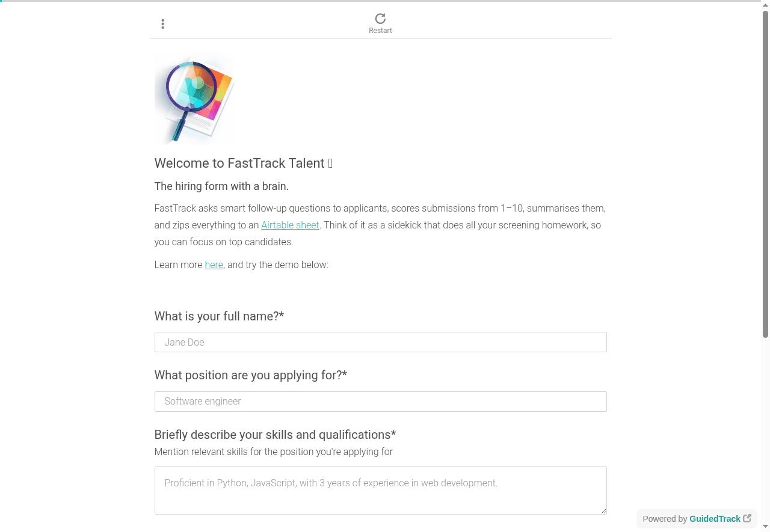Click the thin progress bar at top
770x532 pixels.
click(380, 1)
